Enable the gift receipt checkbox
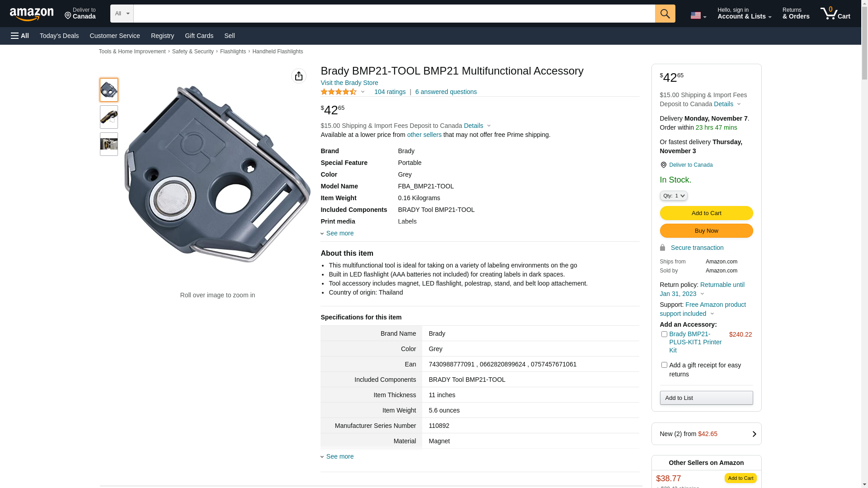Viewport: 868px width, 488px height. click(x=664, y=365)
